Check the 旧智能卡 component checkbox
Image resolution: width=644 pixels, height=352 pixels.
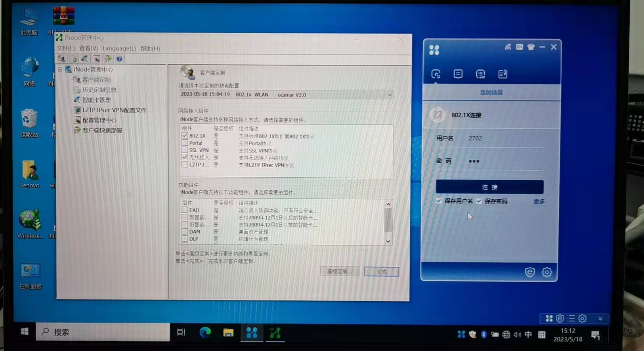click(x=185, y=224)
